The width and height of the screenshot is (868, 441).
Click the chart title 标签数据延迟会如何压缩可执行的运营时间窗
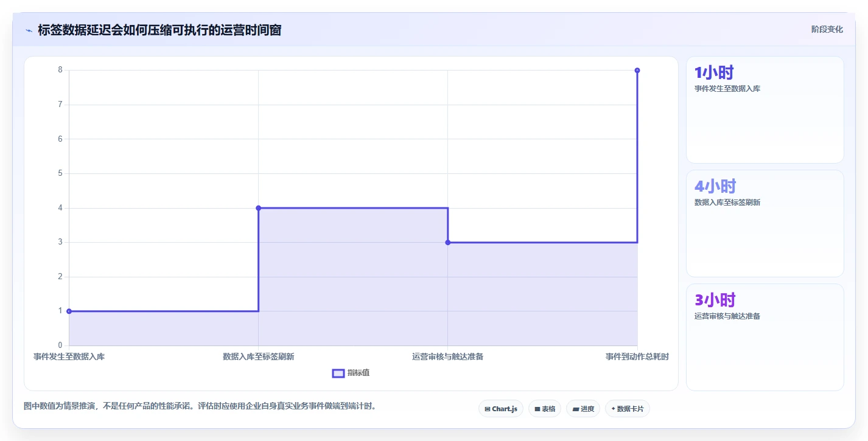click(x=159, y=30)
